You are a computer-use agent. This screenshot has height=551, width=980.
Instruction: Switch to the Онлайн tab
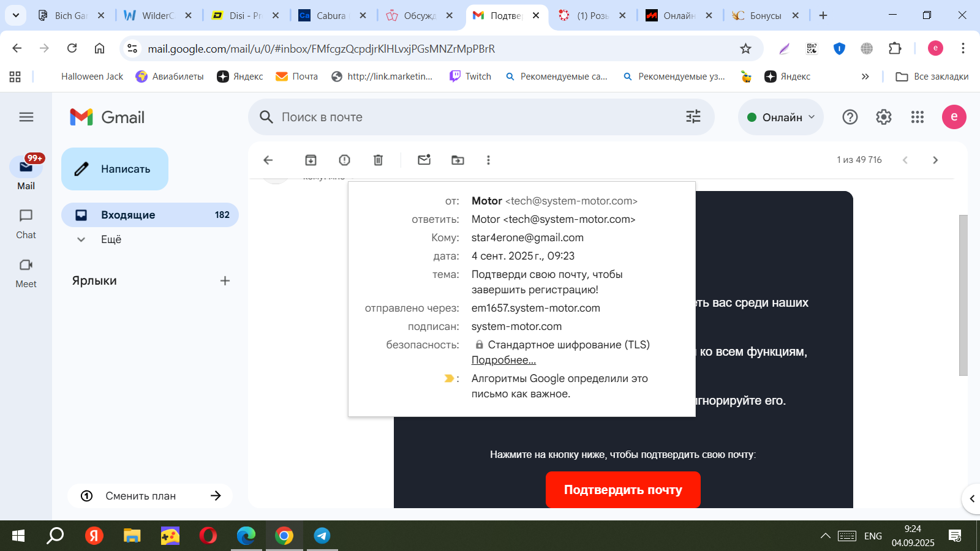coord(679,15)
